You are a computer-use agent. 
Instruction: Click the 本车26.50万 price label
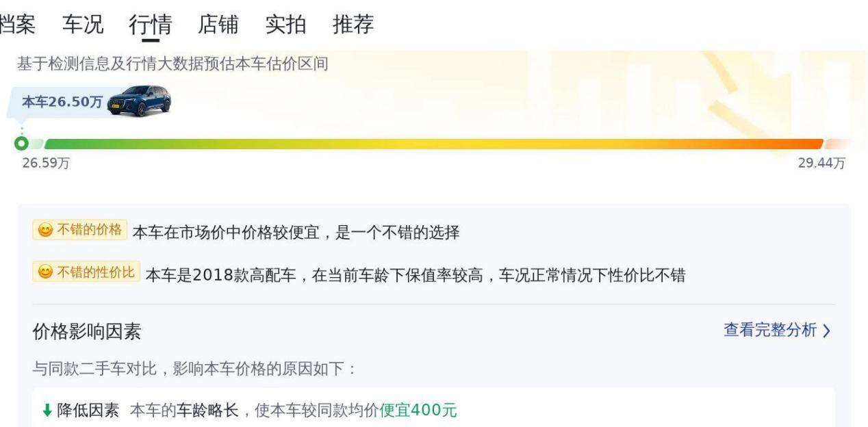point(62,102)
